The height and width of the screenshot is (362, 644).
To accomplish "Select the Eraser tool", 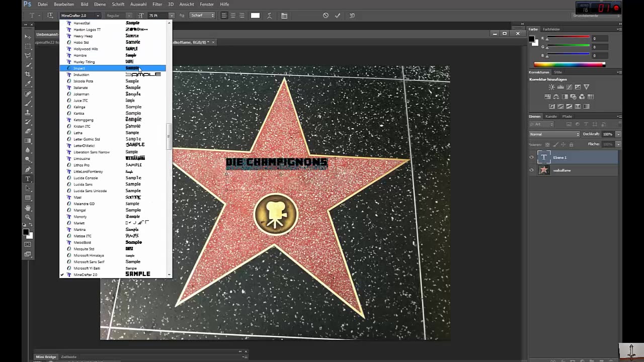I will pyautogui.click(x=28, y=131).
